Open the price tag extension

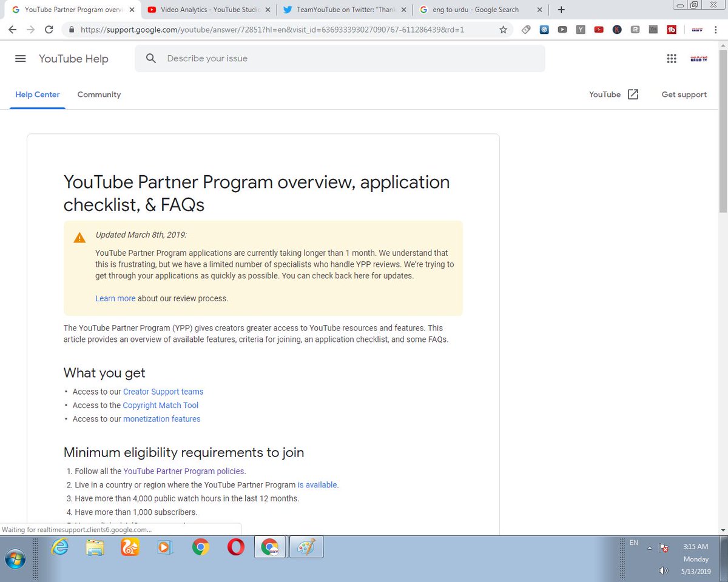coord(526,29)
